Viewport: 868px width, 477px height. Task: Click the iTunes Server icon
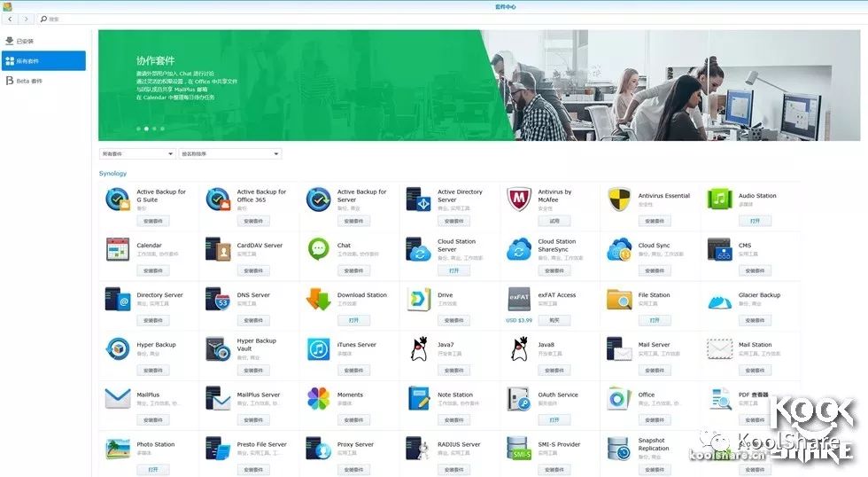[318, 349]
